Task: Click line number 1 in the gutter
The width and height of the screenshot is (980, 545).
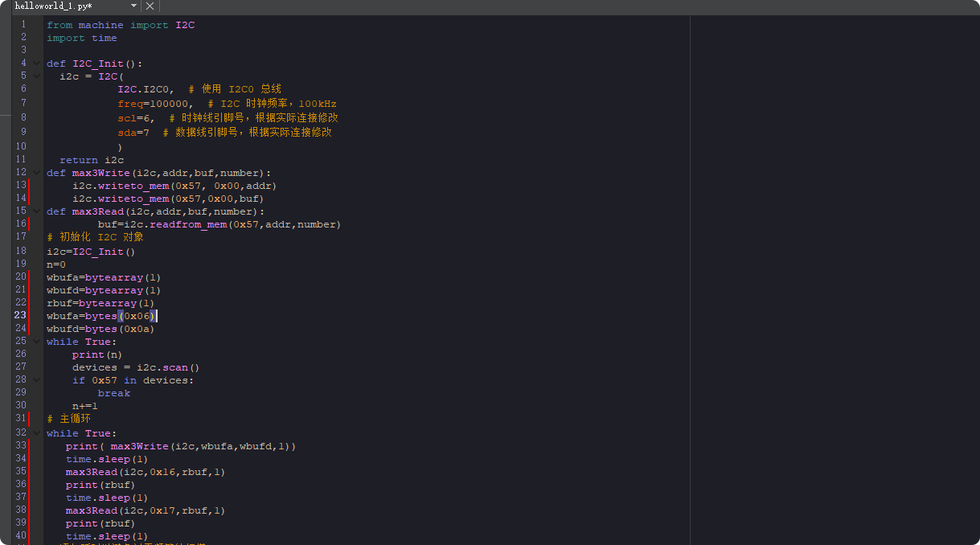Action: tap(23, 25)
